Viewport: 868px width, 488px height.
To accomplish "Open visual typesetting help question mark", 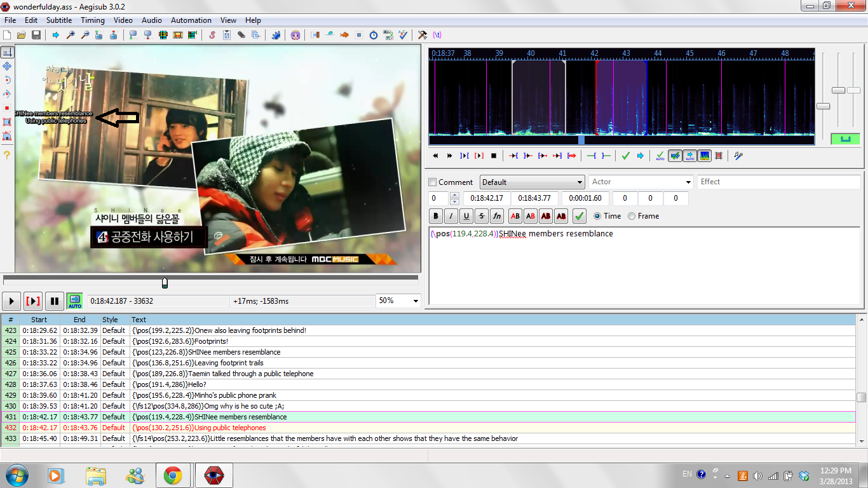I will 7,154.
